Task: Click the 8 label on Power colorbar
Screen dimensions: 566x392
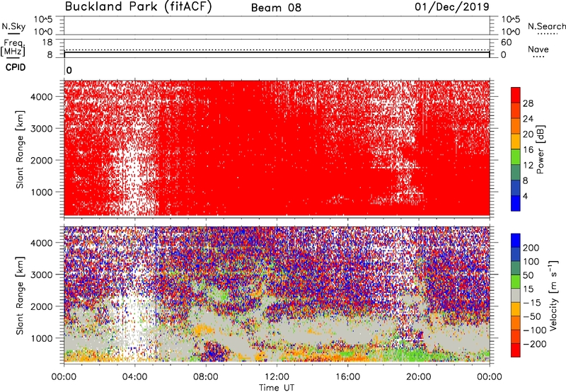Action: [526, 180]
